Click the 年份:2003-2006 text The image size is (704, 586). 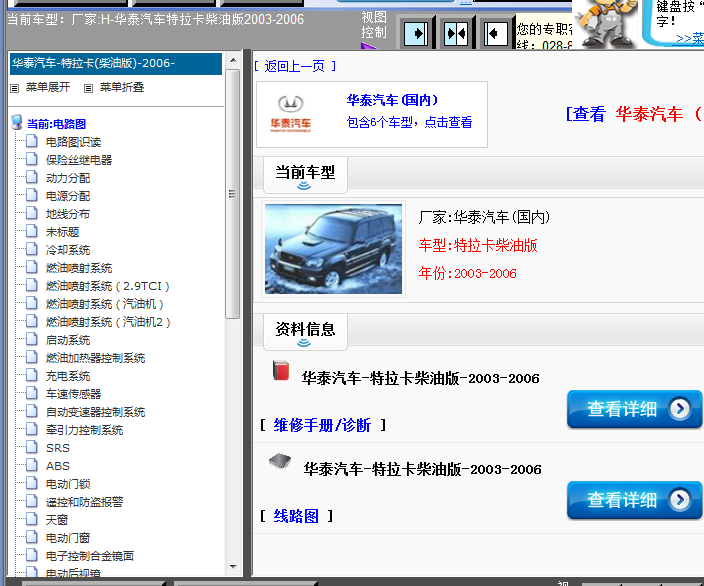(x=467, y=273)
